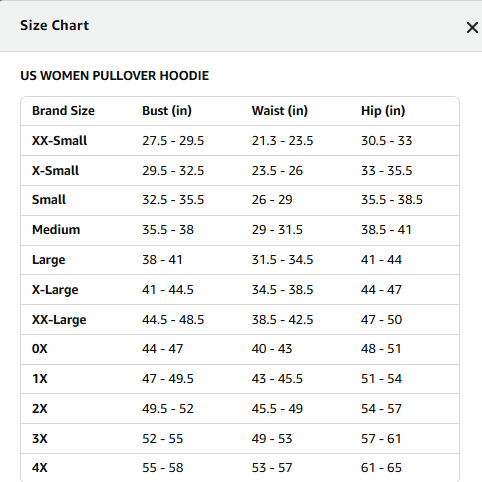Click the Medium bust value 35.5 - 38
Screen dimensions: 482x482
click(168, 230)
